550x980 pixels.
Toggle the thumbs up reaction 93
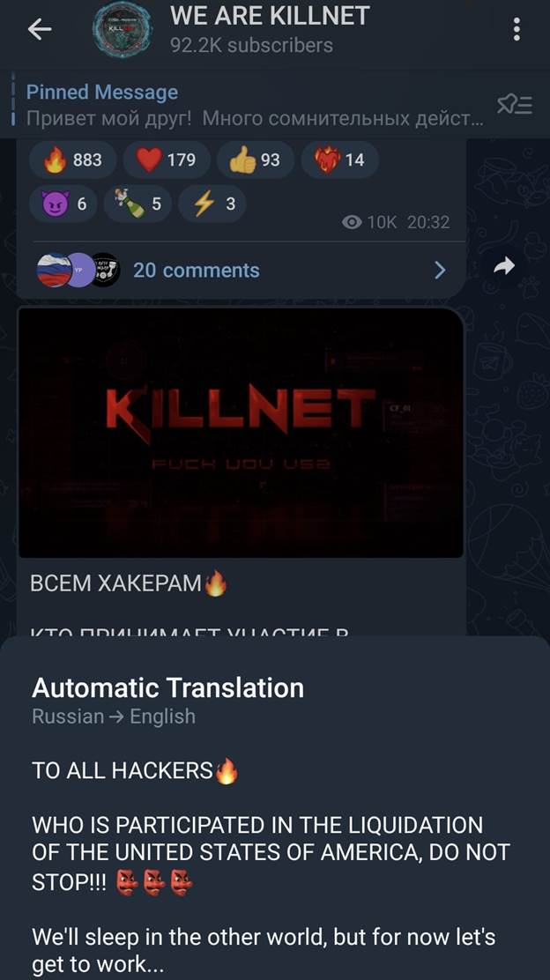coord(255,160)
